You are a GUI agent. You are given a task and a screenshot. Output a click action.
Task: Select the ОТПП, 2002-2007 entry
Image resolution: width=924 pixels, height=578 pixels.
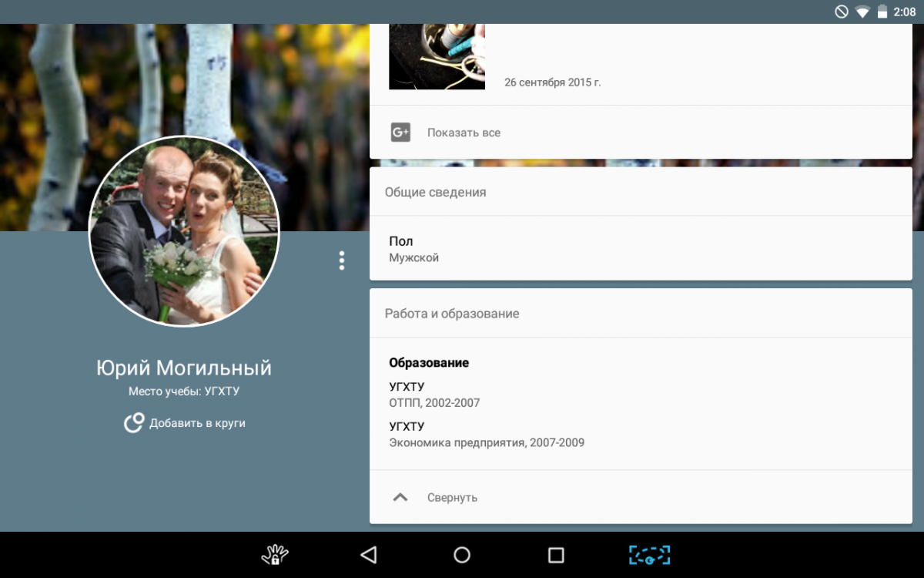tap(434, 403)
